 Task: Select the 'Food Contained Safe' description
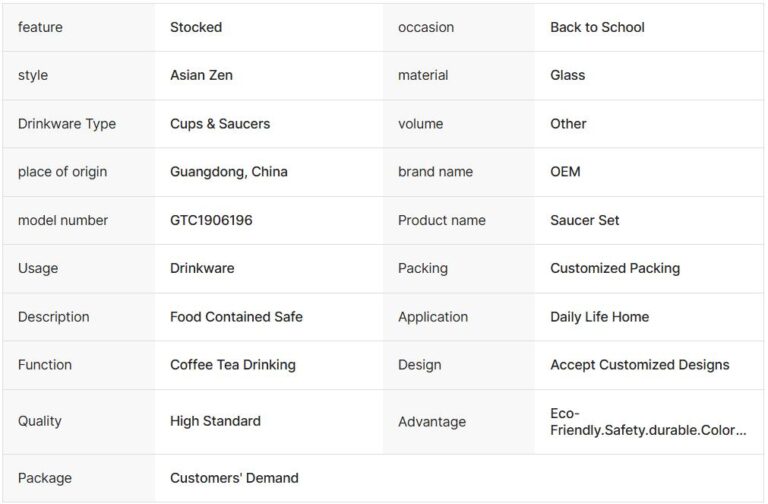[236, 317]
